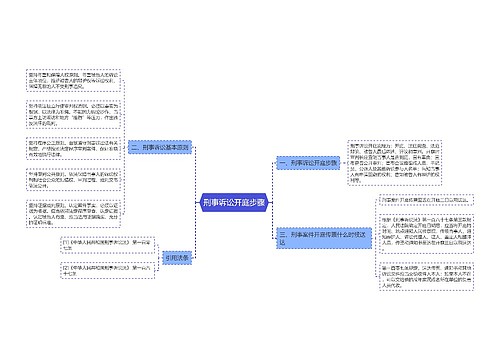500x360 pixels.
Task: Select the 依法独立行使审判权原则 leaf note
Action: pyautogui.click(x=73, y=114)
